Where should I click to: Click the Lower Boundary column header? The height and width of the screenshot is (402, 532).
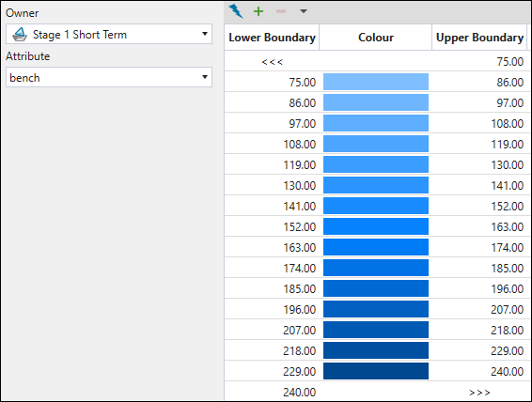pyautogui.click(x=272, y=38)
